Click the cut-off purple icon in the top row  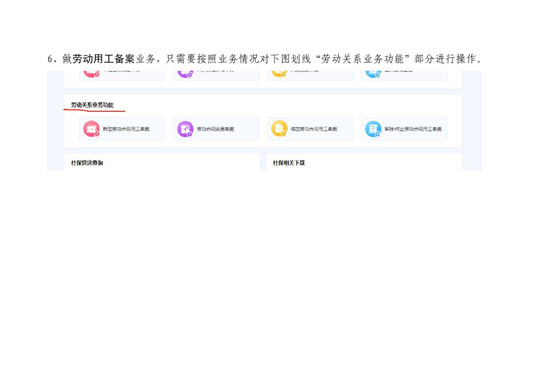pos(185,74)
